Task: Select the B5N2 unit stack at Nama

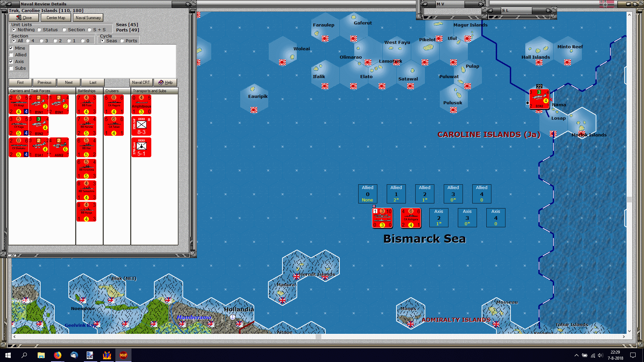Action: coord(539,99)
